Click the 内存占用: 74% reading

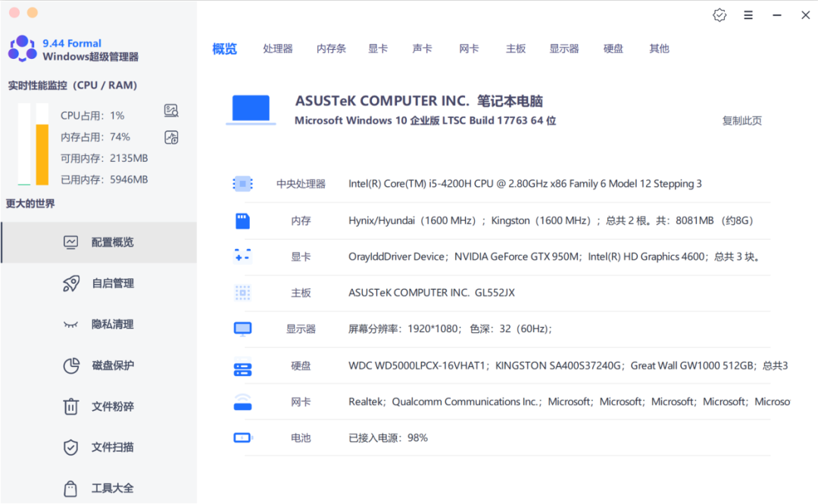(95, 137)
